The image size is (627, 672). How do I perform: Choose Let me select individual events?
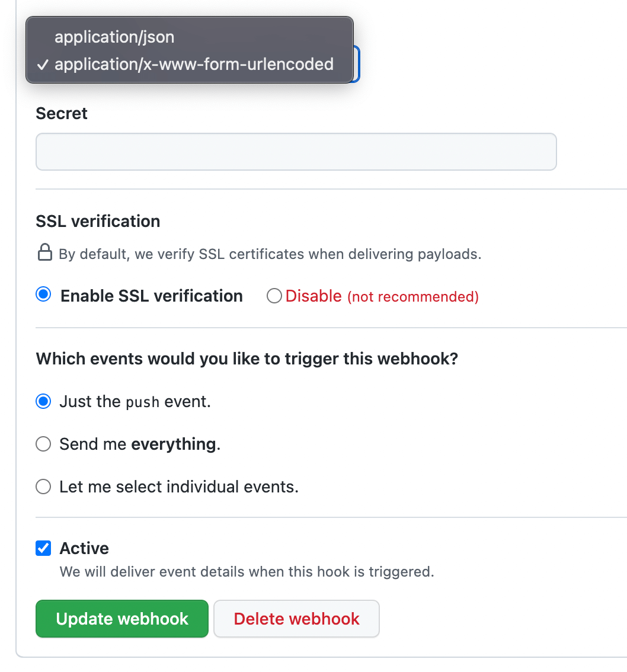tap(43, 487)
